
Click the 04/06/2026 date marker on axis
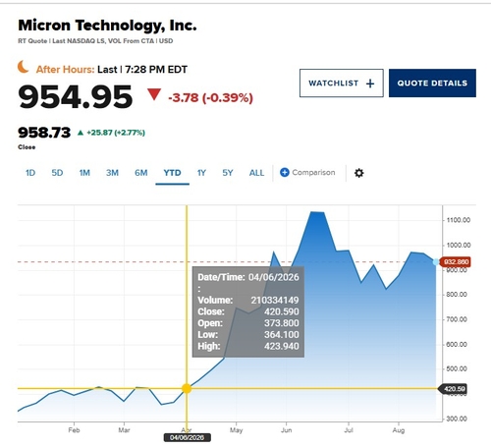tap(187, 437)
